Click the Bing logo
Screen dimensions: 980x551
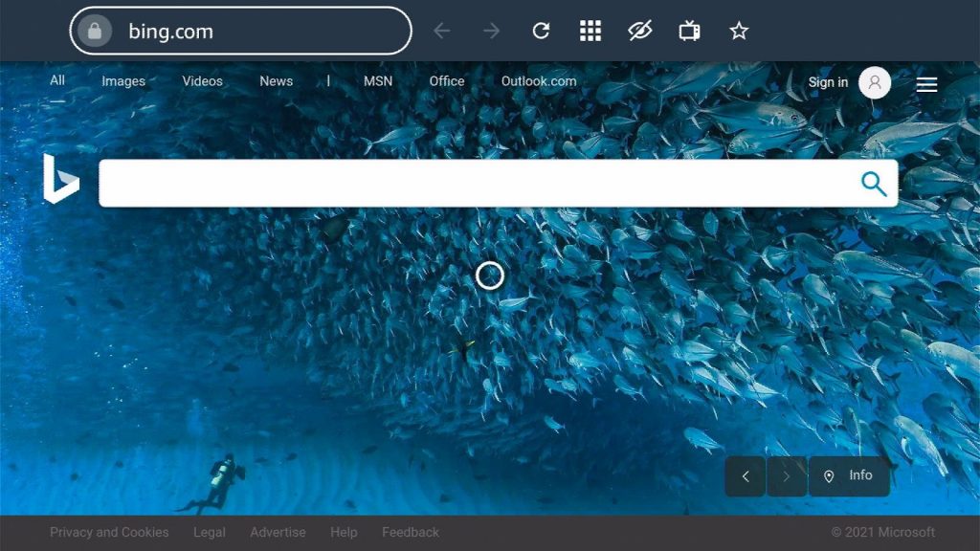[61, 179]
